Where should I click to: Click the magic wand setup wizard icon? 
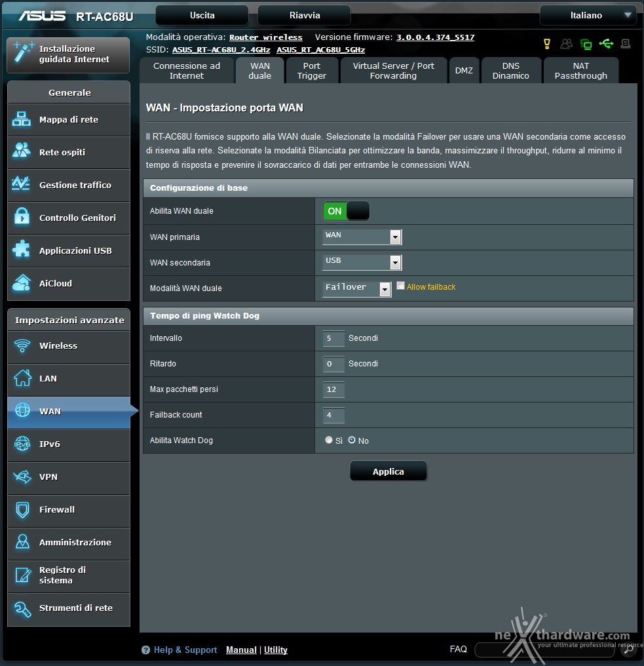[23, 52]
